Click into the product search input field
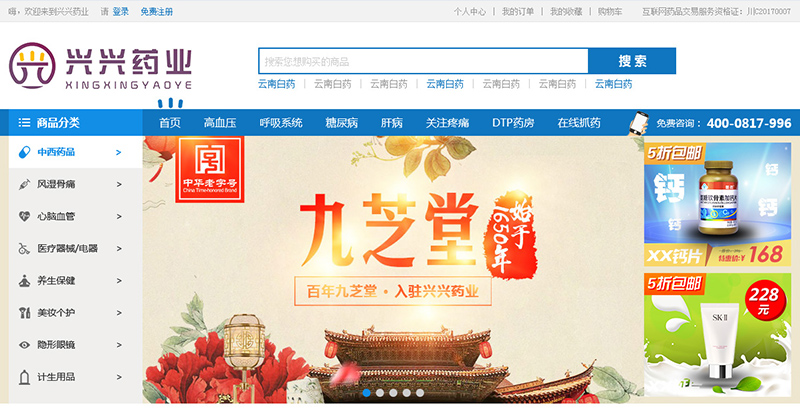The height and width of the screenshot is (417, 800). 423,61
